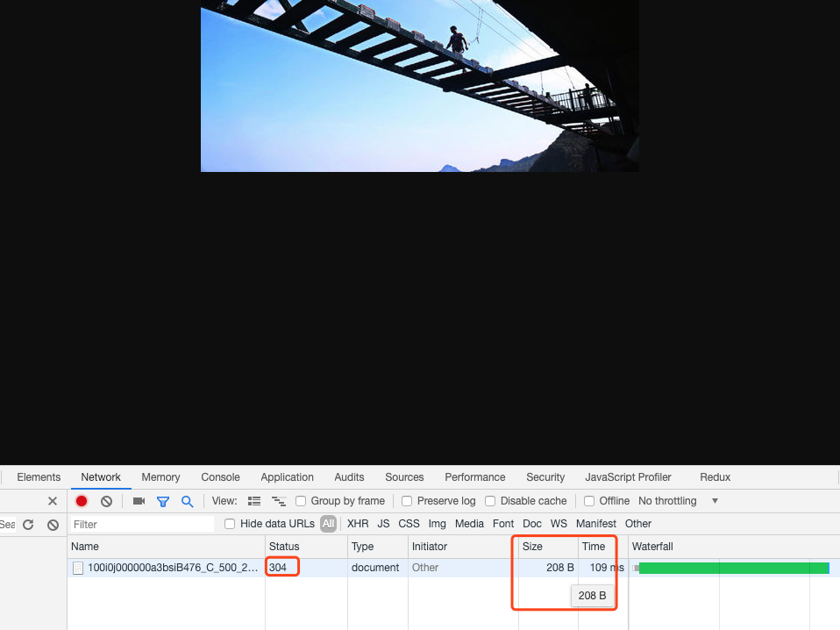Viewport: 840px width, 630px height.
Task: Click the red record network log button
Action: 82,501
